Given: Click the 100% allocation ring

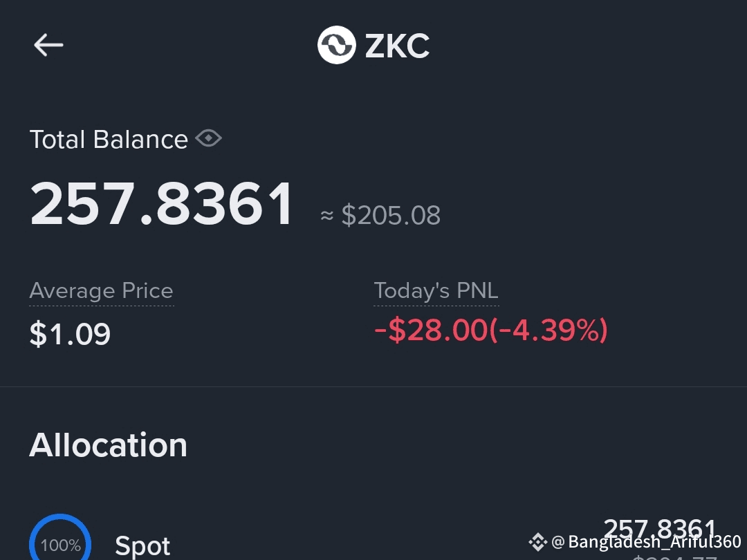Looking at the screenshot, I should tap(60, 538).
